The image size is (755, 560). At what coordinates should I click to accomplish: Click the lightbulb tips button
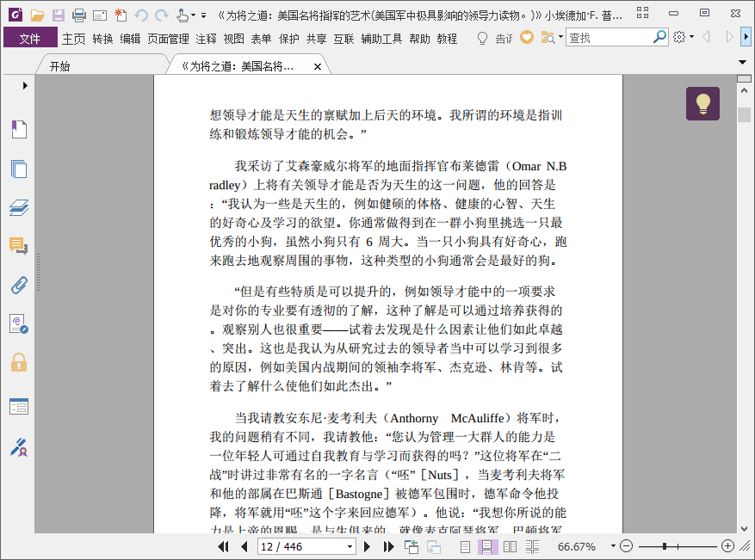coord(702,103)
